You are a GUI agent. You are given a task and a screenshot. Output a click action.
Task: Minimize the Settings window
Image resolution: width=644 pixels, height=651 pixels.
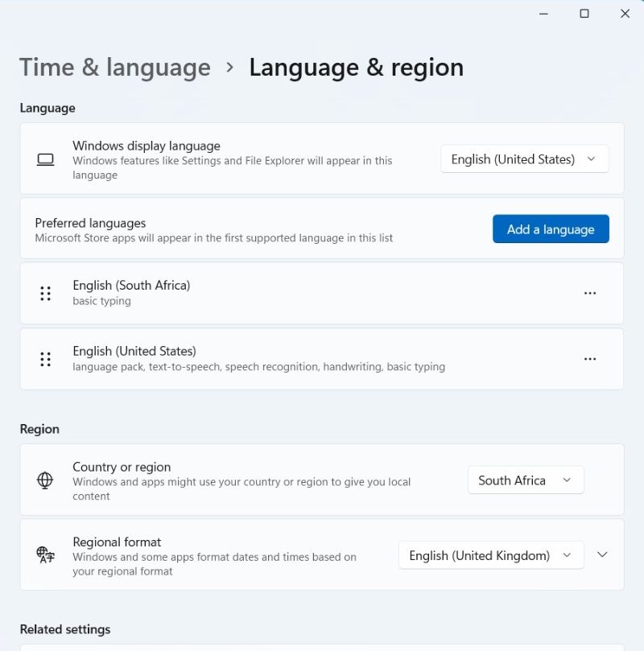(x=543, y=14)
